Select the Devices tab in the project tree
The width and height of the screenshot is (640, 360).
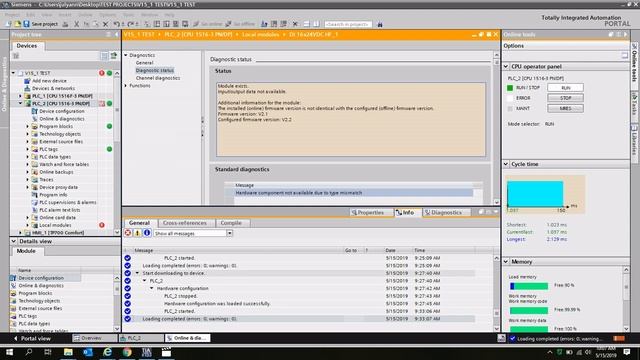[27, 46]
